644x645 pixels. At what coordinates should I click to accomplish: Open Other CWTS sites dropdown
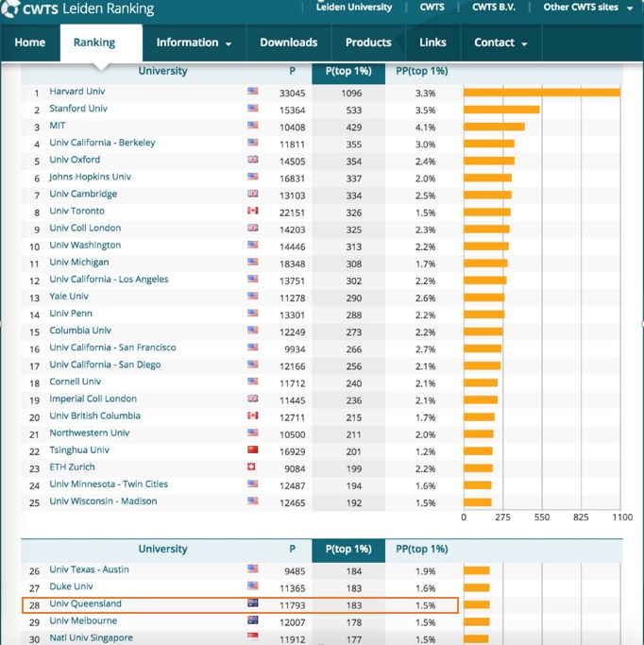(x=587, y=7)
